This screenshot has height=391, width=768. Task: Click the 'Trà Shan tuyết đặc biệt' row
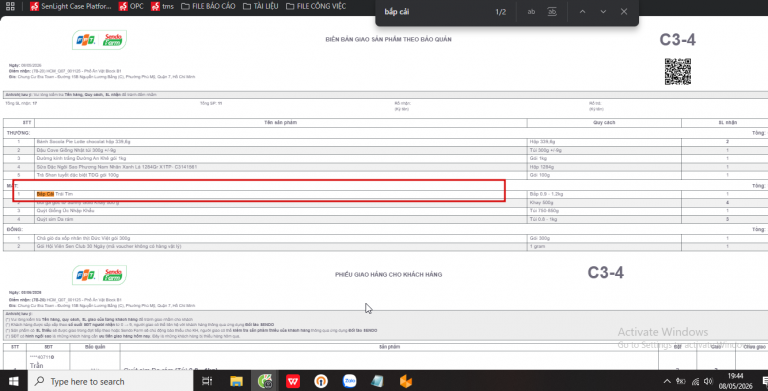click(x=386, y=175)
